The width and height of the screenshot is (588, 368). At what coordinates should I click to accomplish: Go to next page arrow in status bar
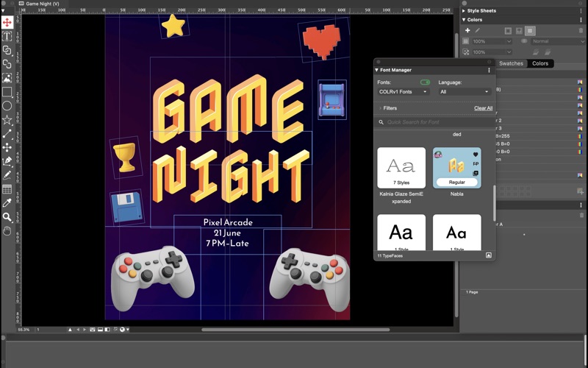tap(85, 329)
